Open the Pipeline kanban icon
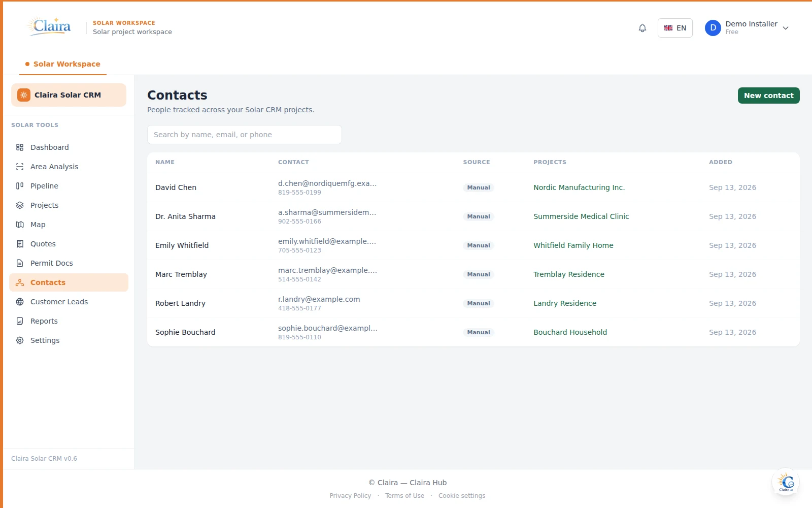Viewport: 812px width, 508px height. (x=20, y=186)
